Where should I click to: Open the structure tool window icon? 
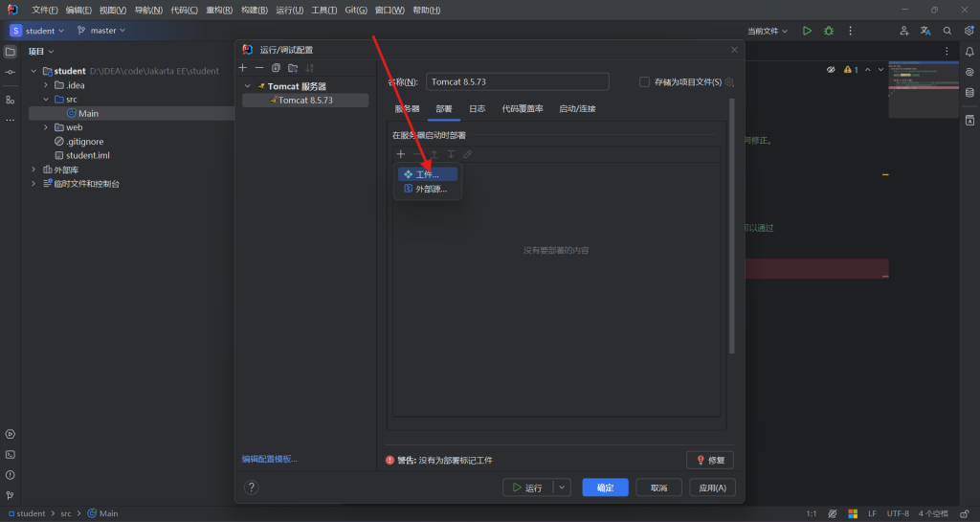pyautogui.click(x=10, y=100)
